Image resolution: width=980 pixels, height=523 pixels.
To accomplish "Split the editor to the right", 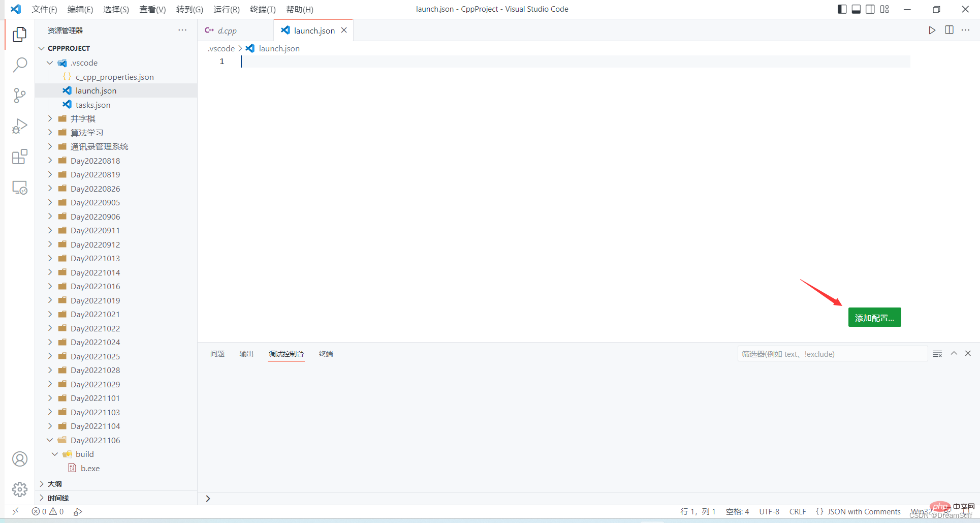I will click(x=949, y=30).
